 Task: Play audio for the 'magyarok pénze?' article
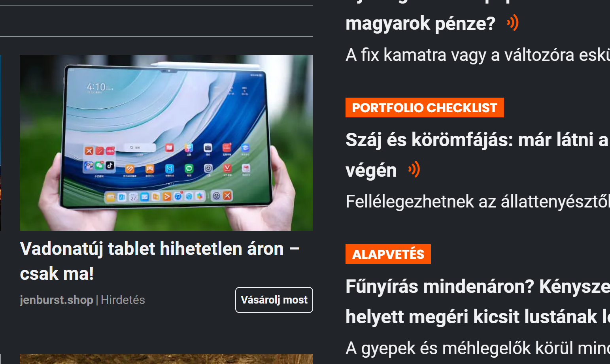pyautogui.click(x=512, y=23)
